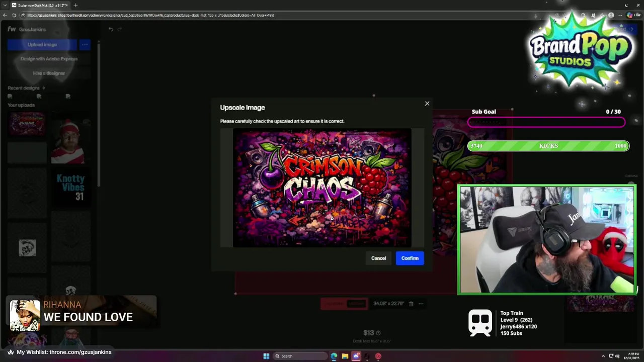This screenshot has height=362, width=644.
Task: Open the Windows Start menu
Action: click(x=266, y=356)
